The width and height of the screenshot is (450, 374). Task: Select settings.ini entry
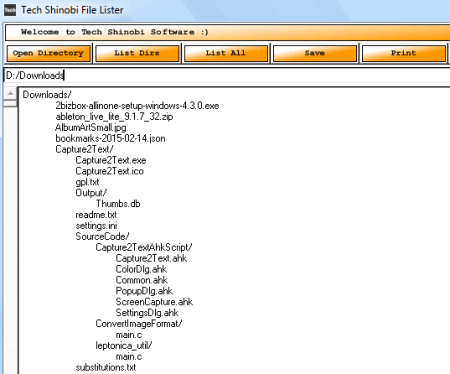tap(96, 226)
